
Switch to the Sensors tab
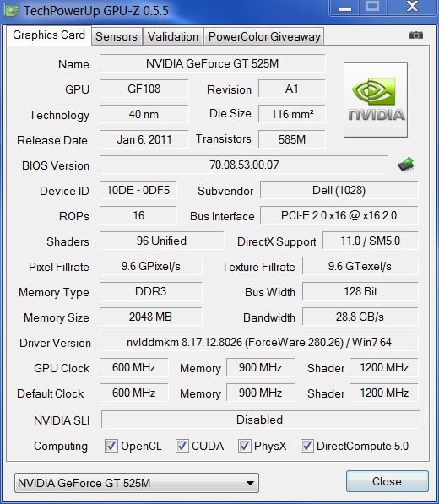pyautogui.click(x=117, y=36)
